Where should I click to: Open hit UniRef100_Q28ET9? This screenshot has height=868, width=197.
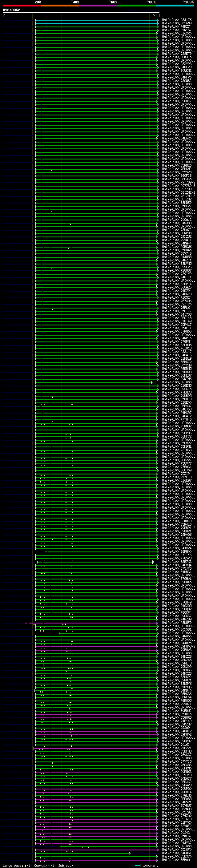[x=177, y=54]
